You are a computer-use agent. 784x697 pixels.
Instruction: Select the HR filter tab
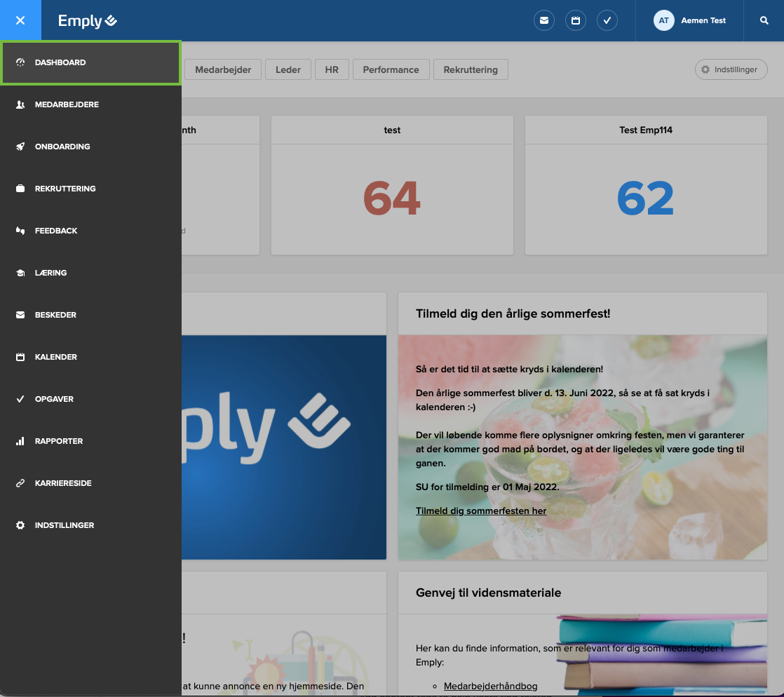tap(332, 69)
